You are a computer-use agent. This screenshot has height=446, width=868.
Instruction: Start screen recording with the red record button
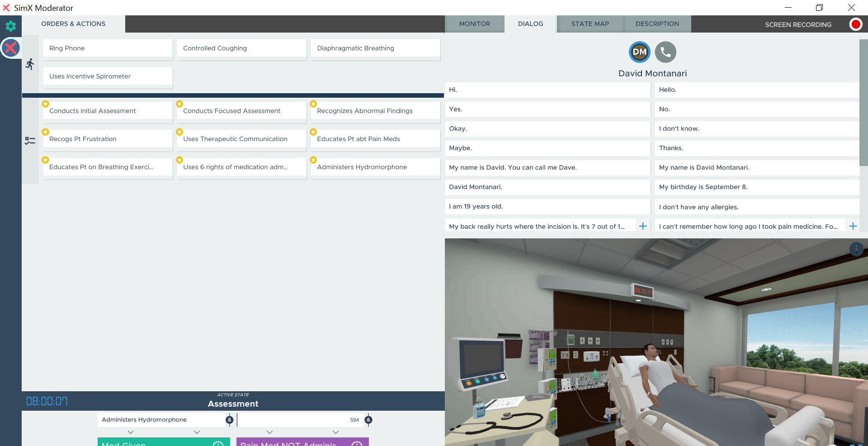point(855,24)
